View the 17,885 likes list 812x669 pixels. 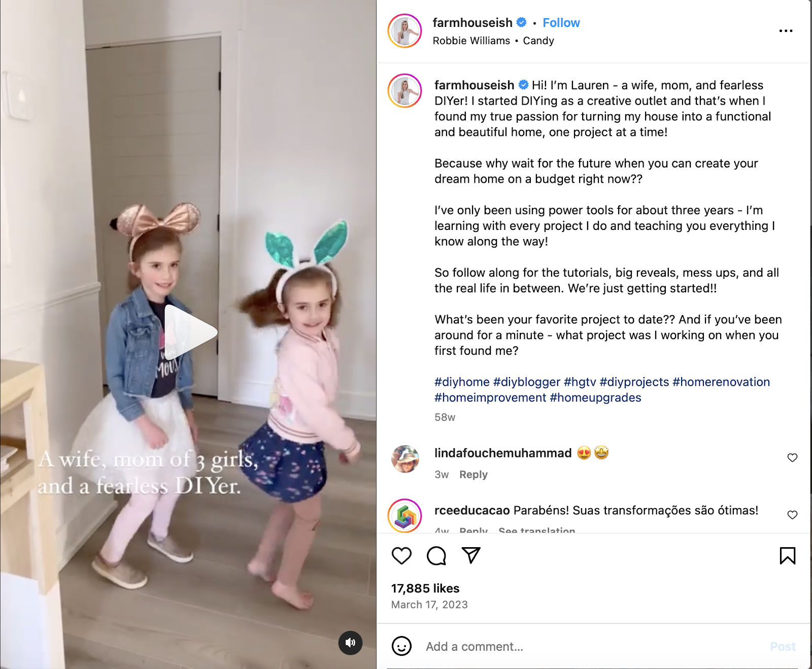coord(425,588)
